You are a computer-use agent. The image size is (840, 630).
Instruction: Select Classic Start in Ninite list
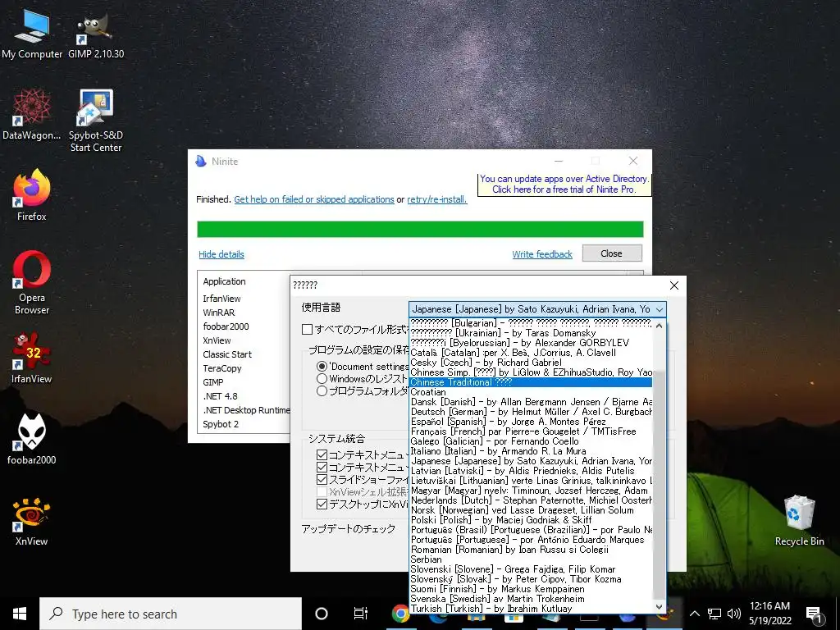click(227, 354)
